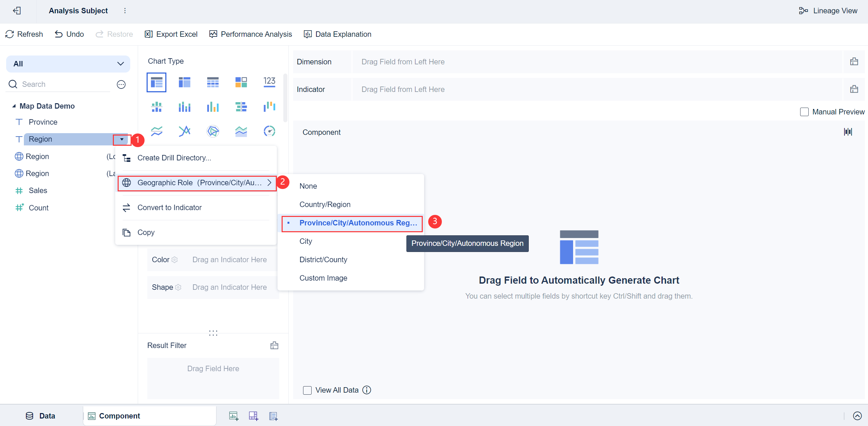Select the gauge dashboard chart type
868x426 pixels.
click(x=269, y=131)
